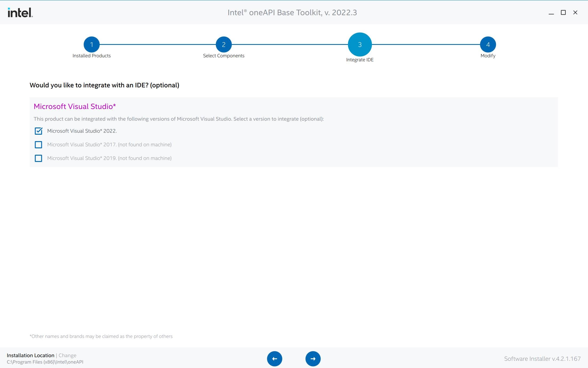Image resolution: width=588 pixels, height=368 pixels.
Task: Select step 2 Select Components circle
Action: [224, 44]
